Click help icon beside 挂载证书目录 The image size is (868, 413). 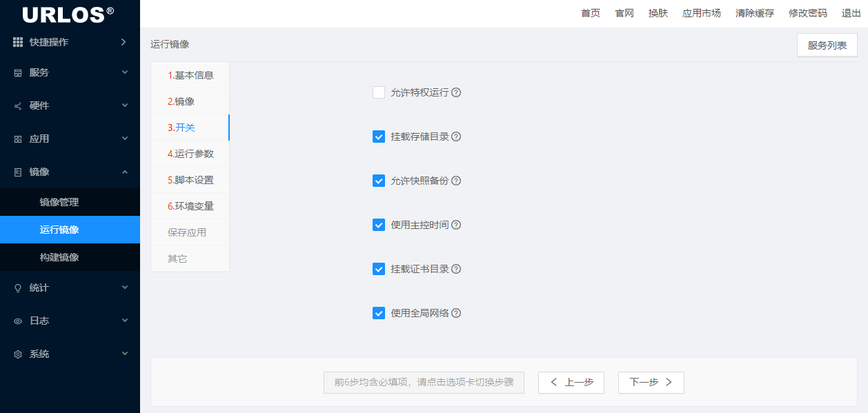tap(456, 269)
